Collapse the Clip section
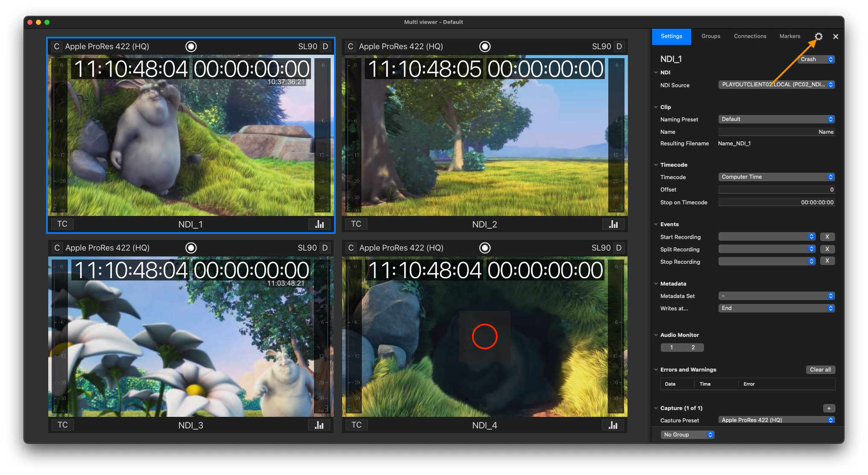Image resolution: width=868 pixels, height=475 pixels. point(656,107)
